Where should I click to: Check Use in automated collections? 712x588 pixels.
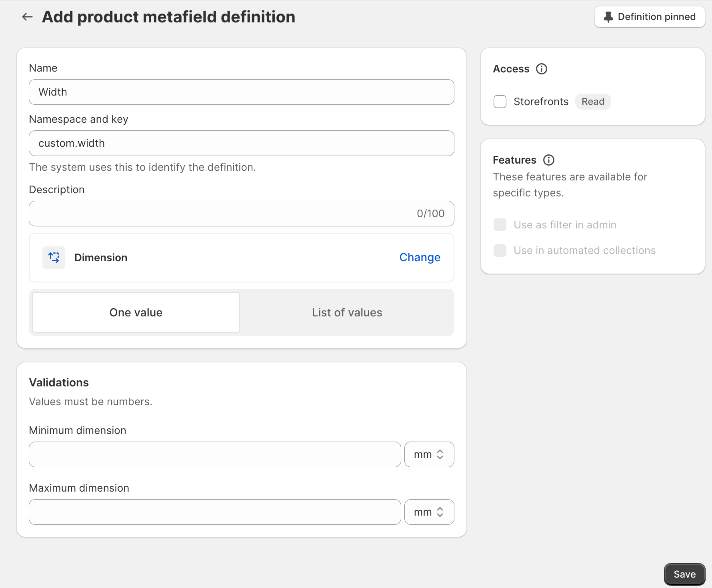[500, 250]
